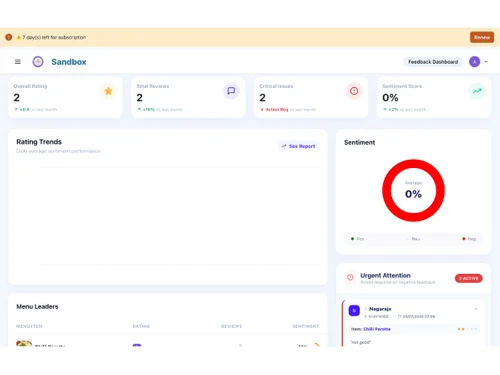The width and height of the screenshot is (500, 375).
Task: Click the Sandbox round logo icon
Action: [x=38, y=62]
